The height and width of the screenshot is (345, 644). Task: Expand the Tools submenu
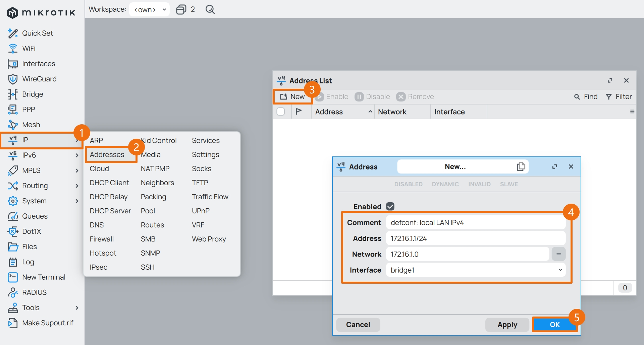click(77, 308)
